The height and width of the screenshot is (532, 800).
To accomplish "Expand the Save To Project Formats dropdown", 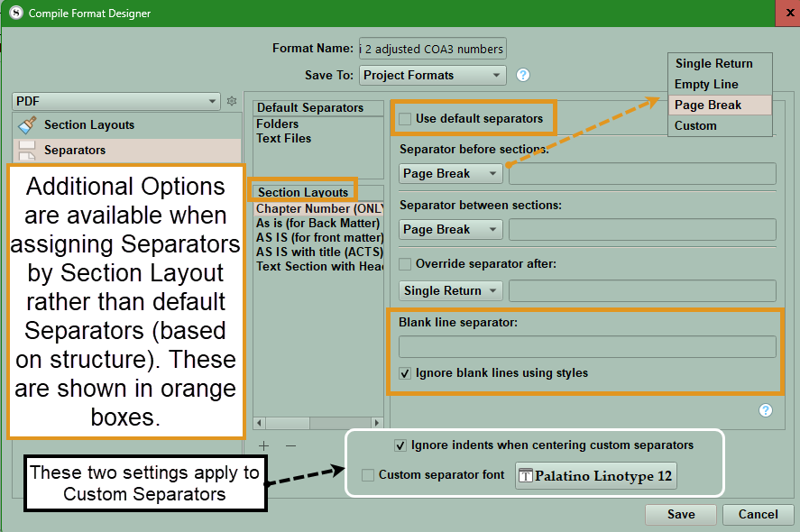I will point(432,76).
